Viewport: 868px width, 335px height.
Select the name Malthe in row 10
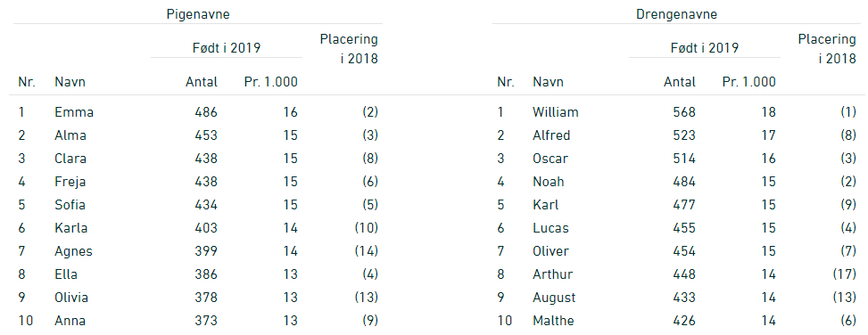(553, 321)
